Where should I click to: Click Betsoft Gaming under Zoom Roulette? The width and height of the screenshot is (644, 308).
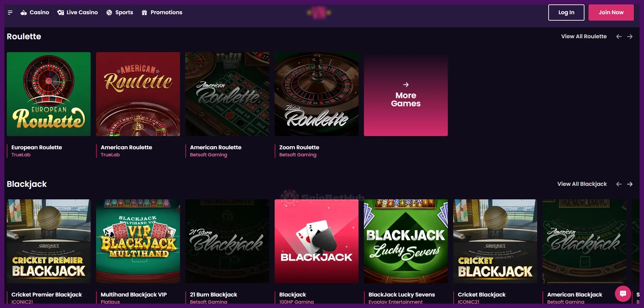[x=298, y=155]
